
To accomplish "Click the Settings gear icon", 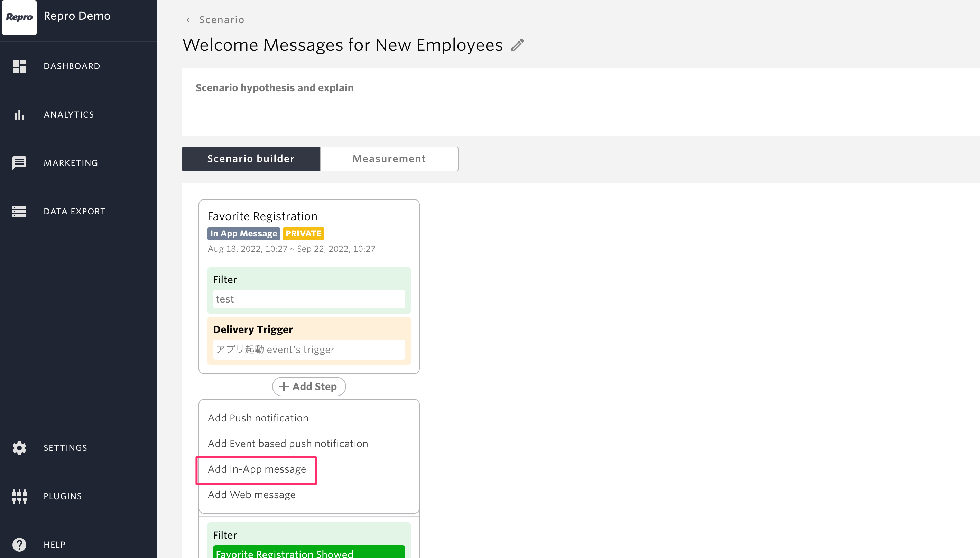I will point(19,448).
